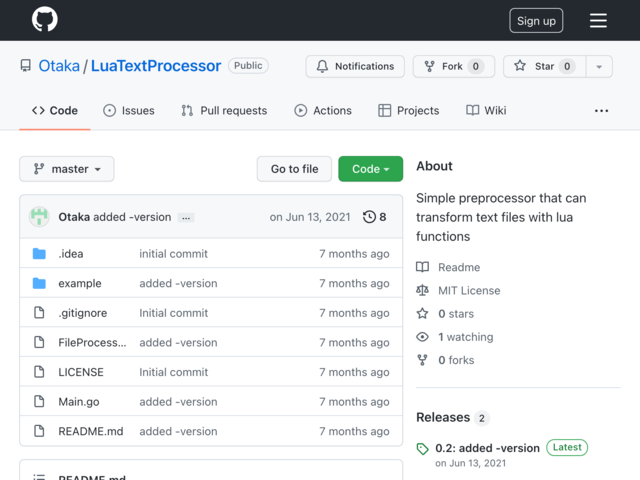Star this repository
This screenshot has height=480, width=640.
coord(544,66)
